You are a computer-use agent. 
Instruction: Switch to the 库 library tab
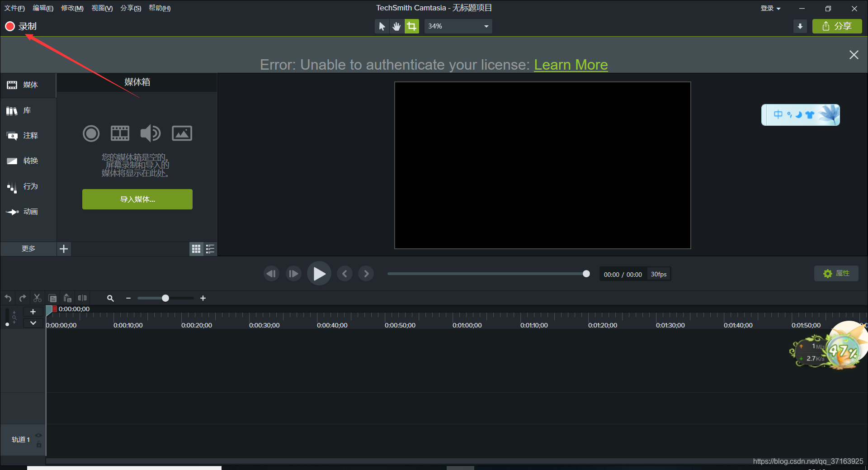pyautogui.click(x=28, y=110)
